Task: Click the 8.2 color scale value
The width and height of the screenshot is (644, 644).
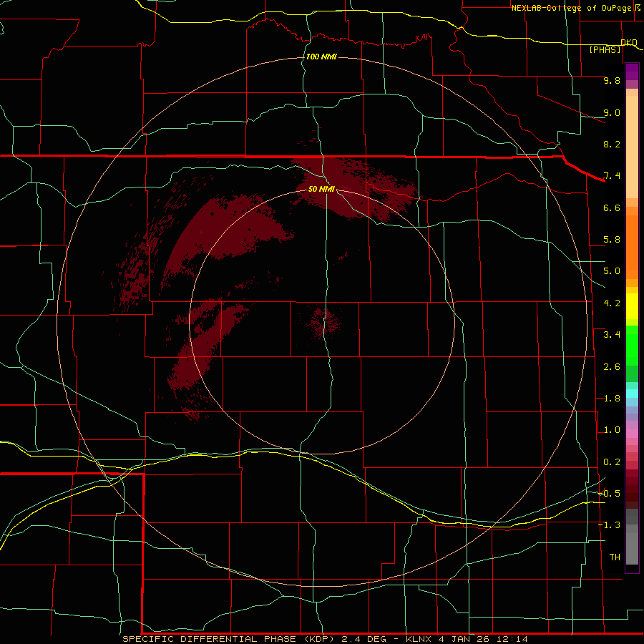Action: (612, 144)
